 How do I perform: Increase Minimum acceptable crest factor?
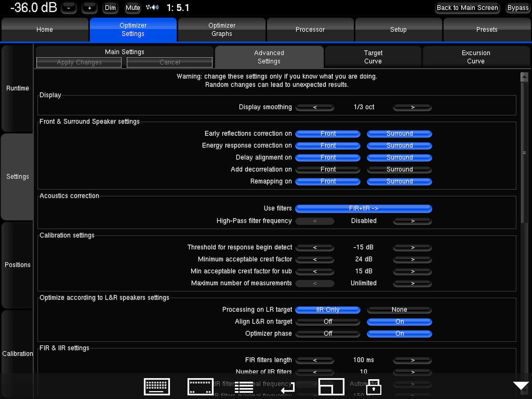pyautogui.click(x=412, y=260)
